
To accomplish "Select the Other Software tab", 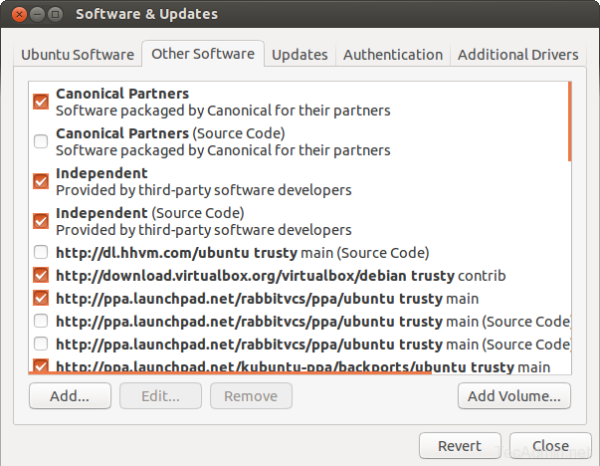I will (x=203, y=55).
